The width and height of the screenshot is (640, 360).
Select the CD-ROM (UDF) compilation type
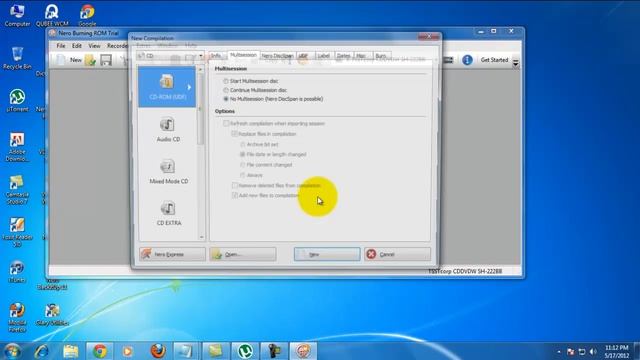(167, 87)
